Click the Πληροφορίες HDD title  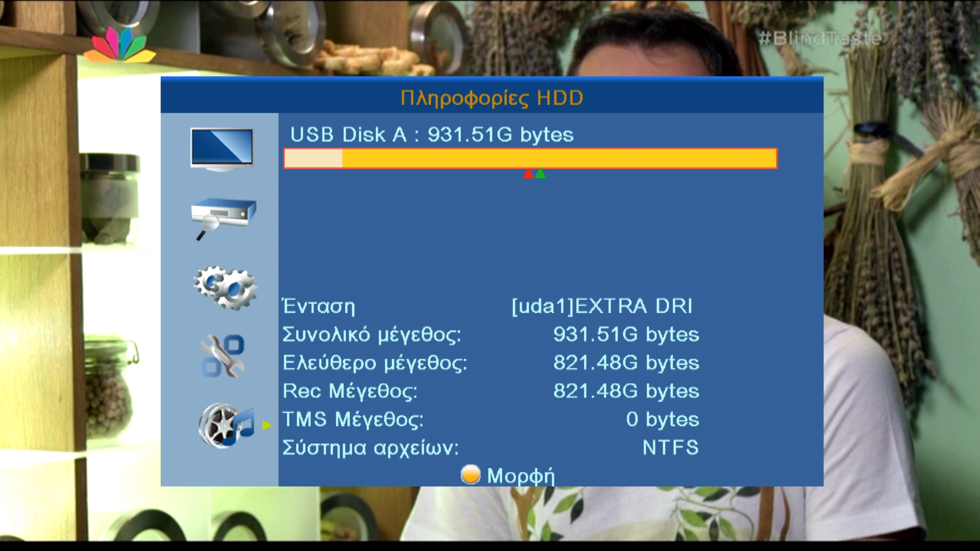pos(492,97)
